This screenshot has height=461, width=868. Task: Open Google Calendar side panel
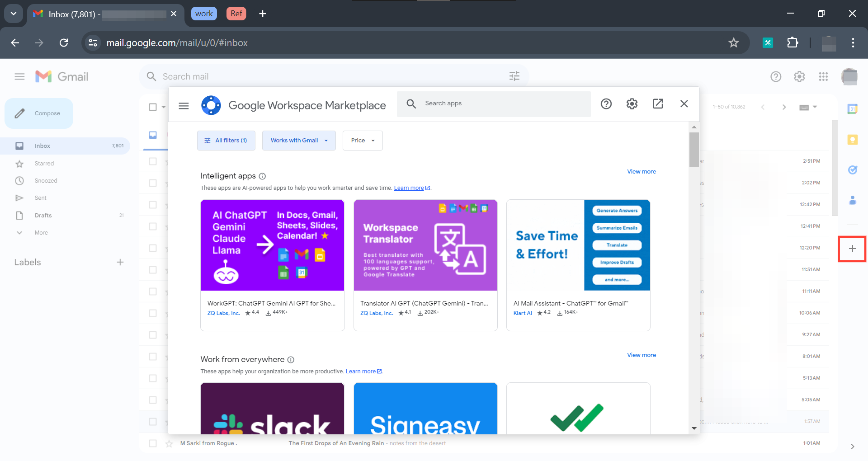(853, 108)
